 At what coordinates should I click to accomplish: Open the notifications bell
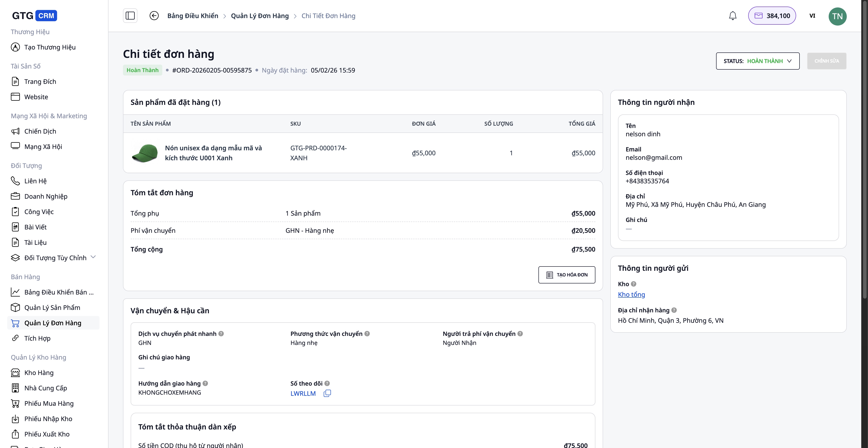pyautogui.click(x=733, y=16)
